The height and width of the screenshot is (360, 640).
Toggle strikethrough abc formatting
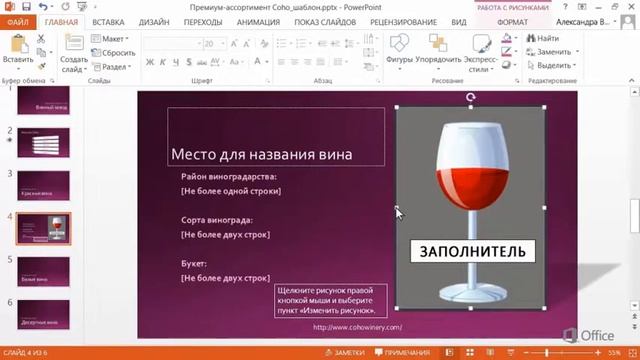coord(202,62)
